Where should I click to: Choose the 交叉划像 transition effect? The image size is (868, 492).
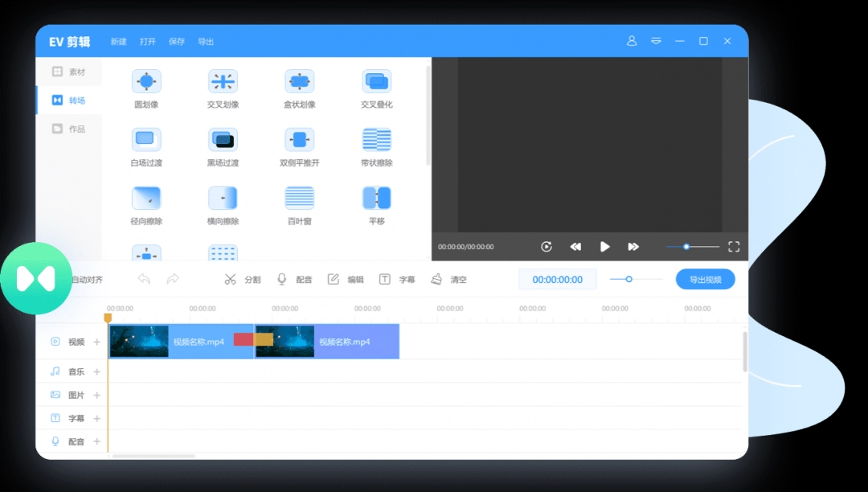pyautogui.click(x=223, y=81)
